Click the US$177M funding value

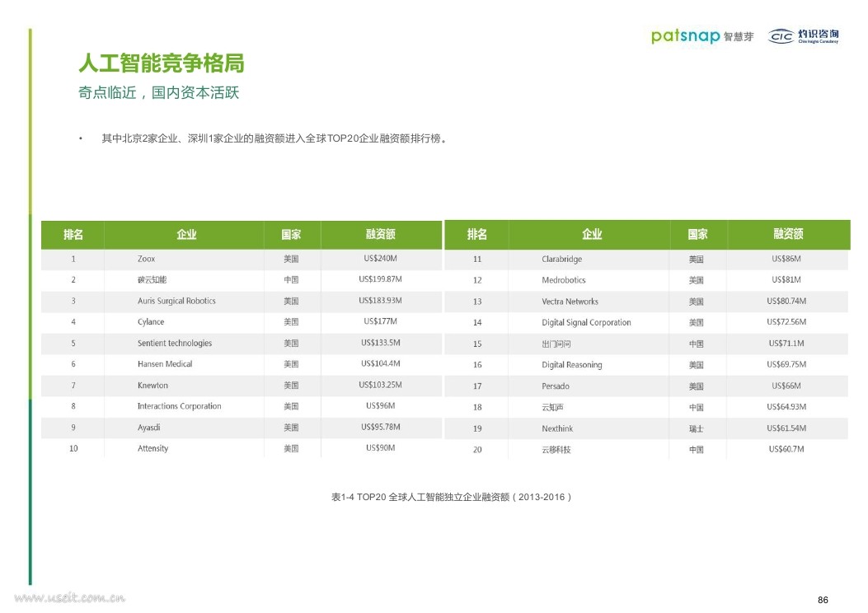[380, 321]
